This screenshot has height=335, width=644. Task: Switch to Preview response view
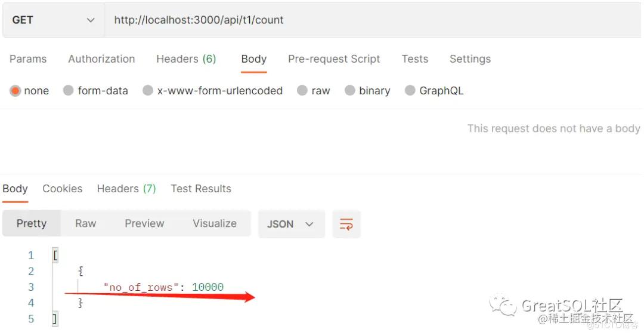(144, 223)
